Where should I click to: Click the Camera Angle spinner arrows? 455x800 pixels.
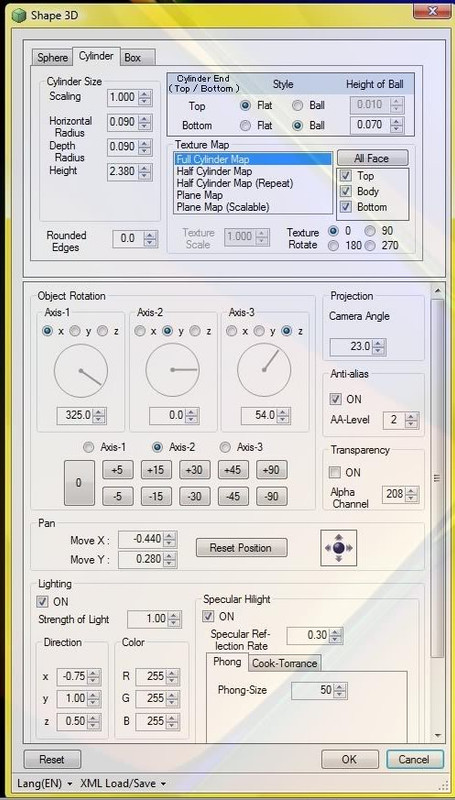coord(378,347)
